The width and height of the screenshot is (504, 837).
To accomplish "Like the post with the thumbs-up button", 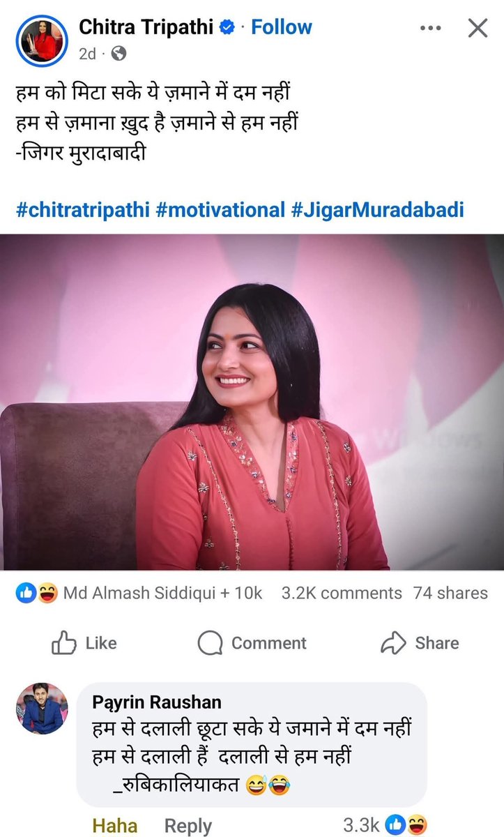I will (84, 643).
